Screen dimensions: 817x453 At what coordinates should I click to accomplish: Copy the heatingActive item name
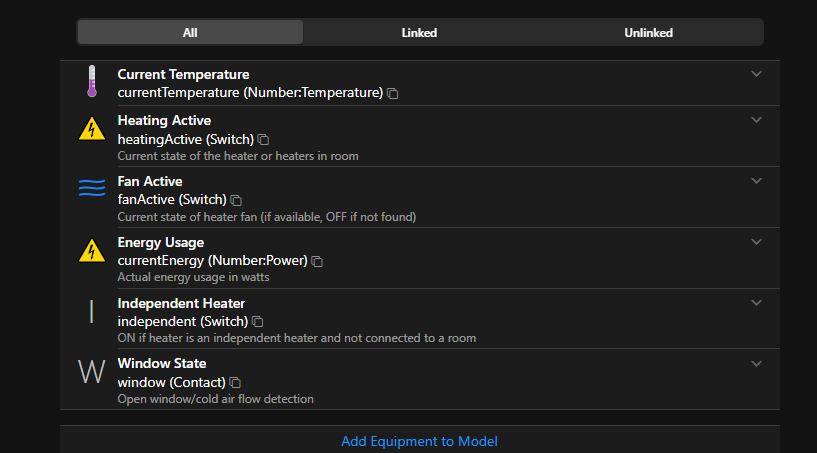point(263,140)
